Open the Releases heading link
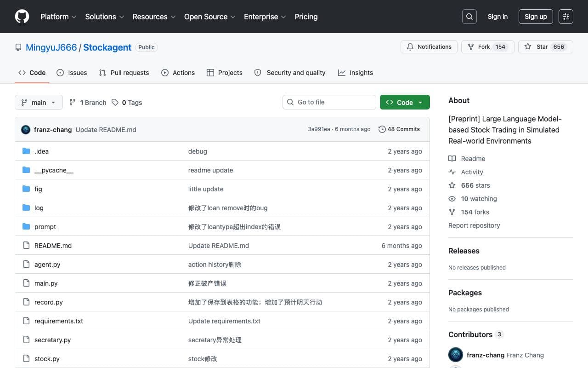 click(x=464, y=251)
